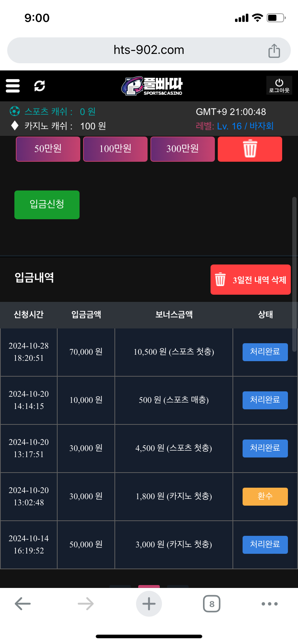Tap the hts-902.com address bar
This screenshot has height=644, width=298.
tap(149, 50)
